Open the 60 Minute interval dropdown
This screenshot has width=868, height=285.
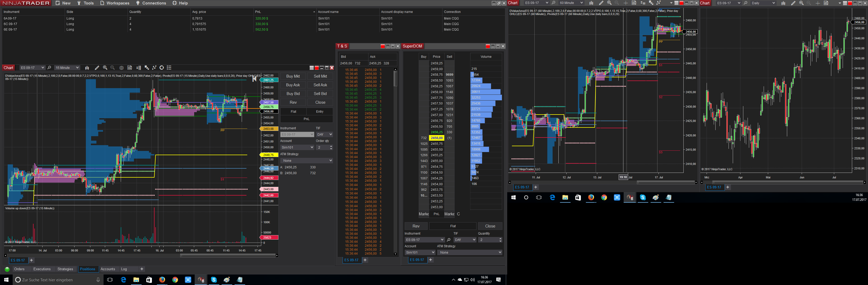click(571, 3)
